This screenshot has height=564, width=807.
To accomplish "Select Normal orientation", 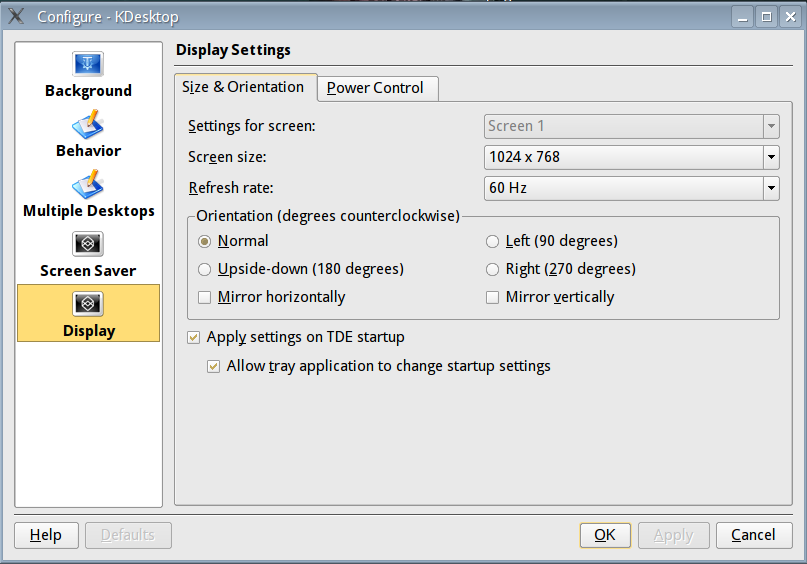I will pos(204,241).
